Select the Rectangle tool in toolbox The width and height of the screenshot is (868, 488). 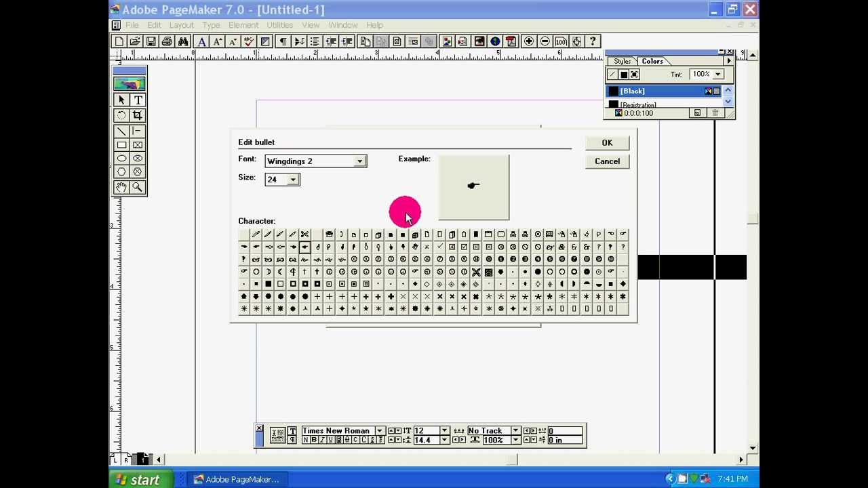[x=121, y=144]
